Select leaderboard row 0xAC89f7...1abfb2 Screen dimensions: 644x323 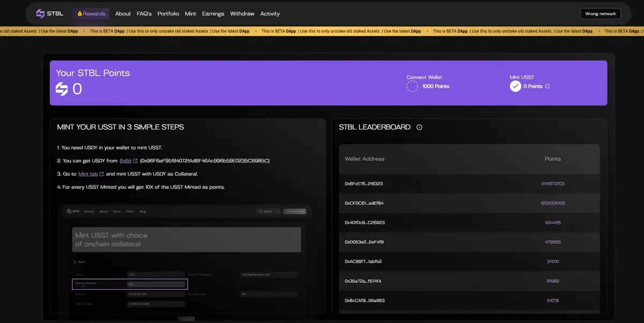(470, 261)
